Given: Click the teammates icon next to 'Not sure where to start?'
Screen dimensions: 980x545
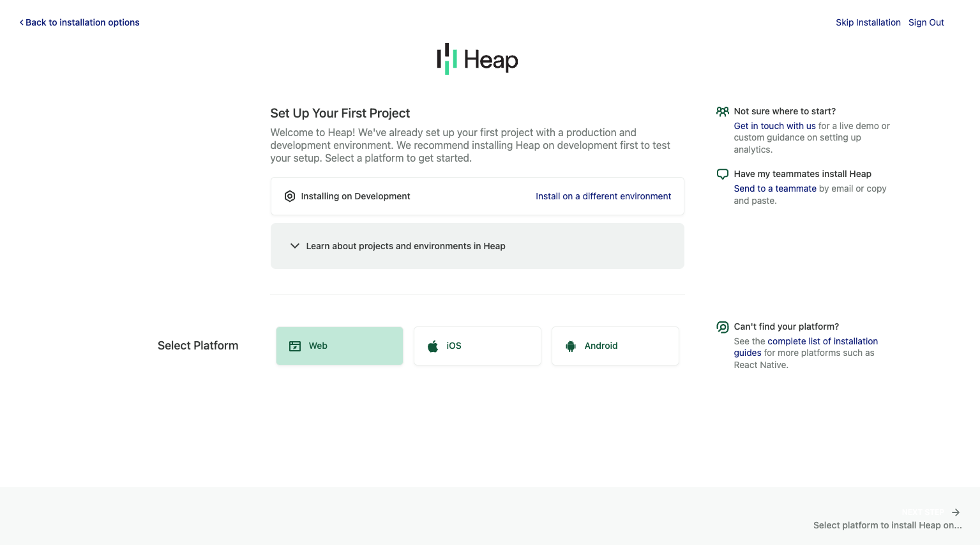Looking at the screenshot, I should (722, 111).
